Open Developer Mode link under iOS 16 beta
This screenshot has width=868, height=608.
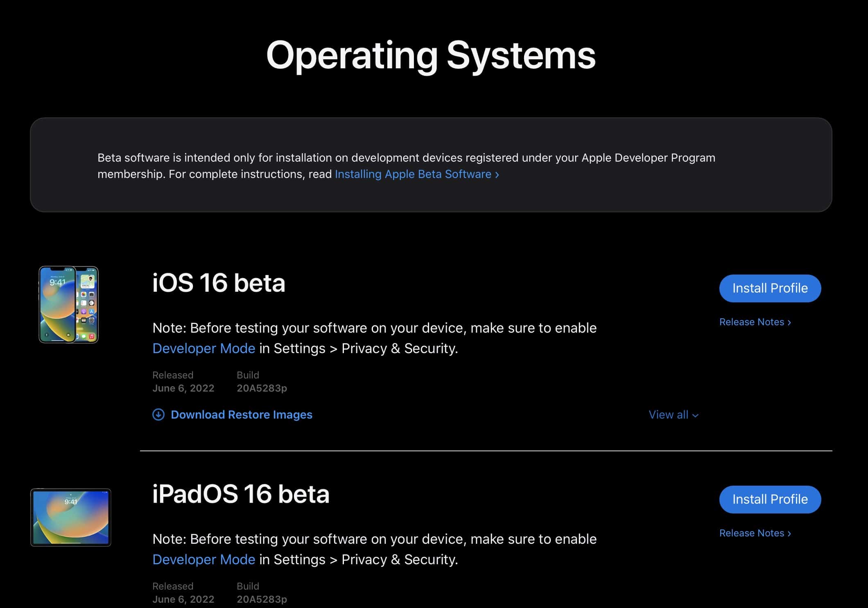203,348
